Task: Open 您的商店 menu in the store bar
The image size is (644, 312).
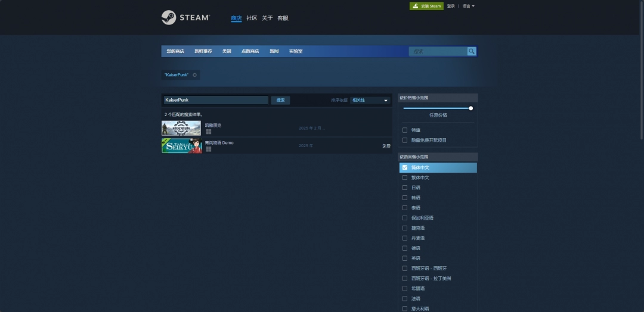Action: click(175, 51)
